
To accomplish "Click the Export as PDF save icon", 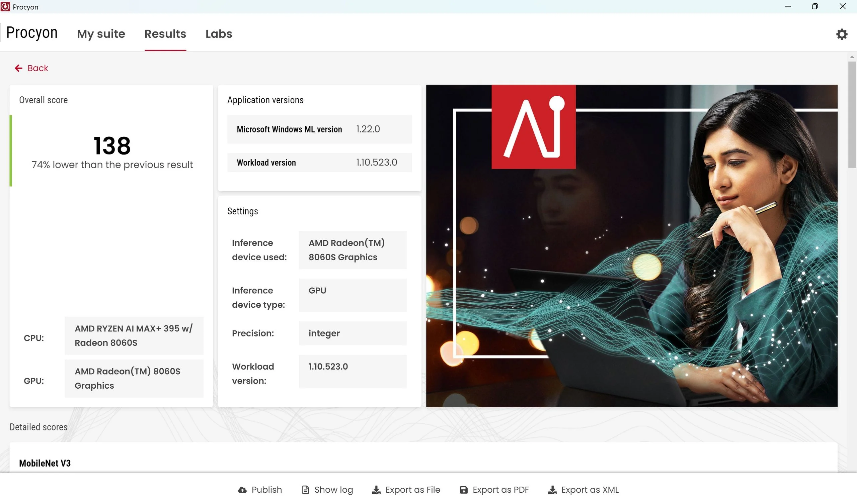I will pyautogui.click(x=464, y=490).
